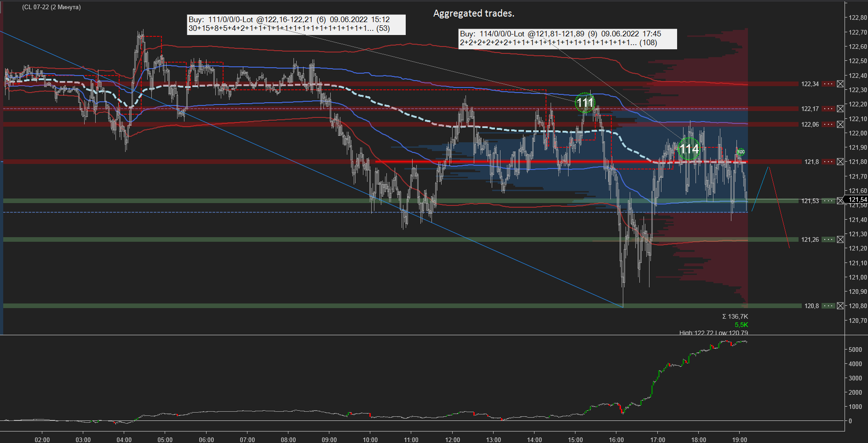Click the current price tag 121,54

click(x=857, y=199)
